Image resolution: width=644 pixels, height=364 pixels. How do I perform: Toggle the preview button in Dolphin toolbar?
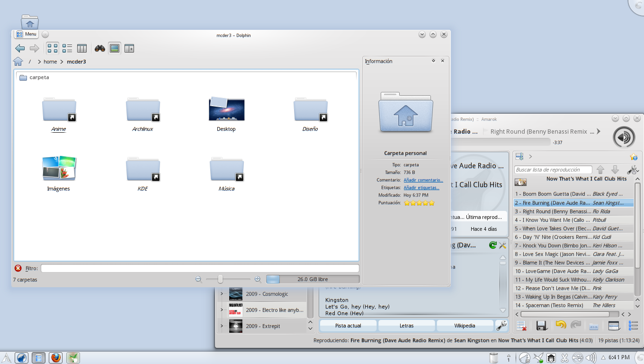[x=114, y=48]
